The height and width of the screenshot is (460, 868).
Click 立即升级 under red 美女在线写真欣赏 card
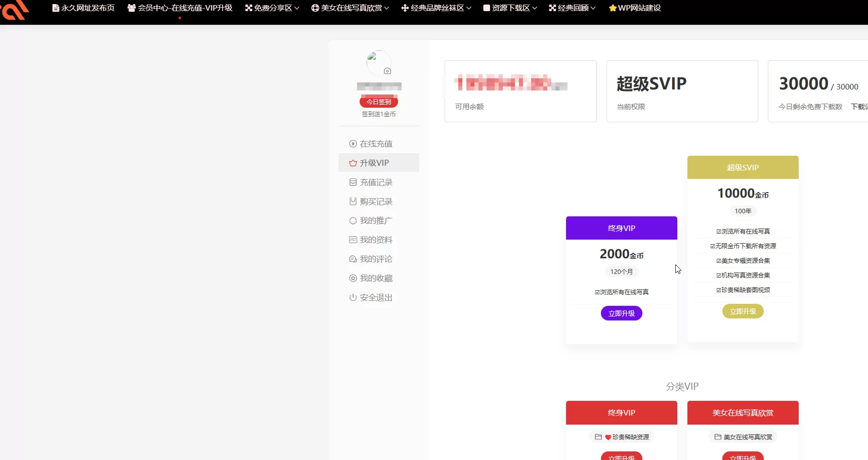[743, 456]
